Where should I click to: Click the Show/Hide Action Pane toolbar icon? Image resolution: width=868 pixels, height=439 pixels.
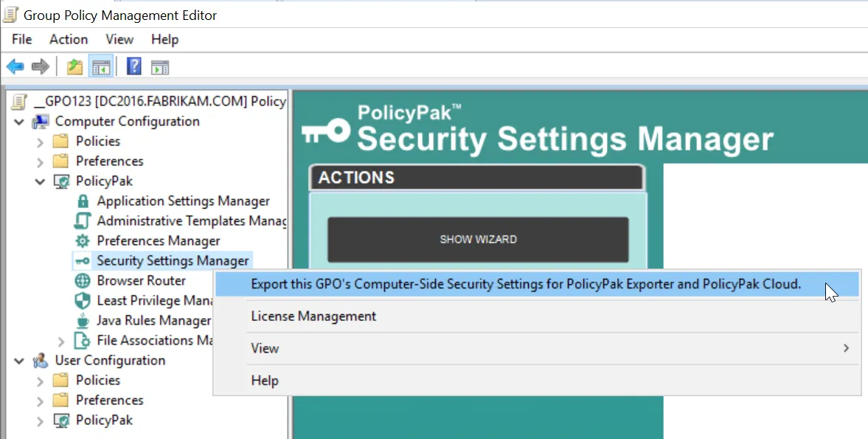pos(160,67)
